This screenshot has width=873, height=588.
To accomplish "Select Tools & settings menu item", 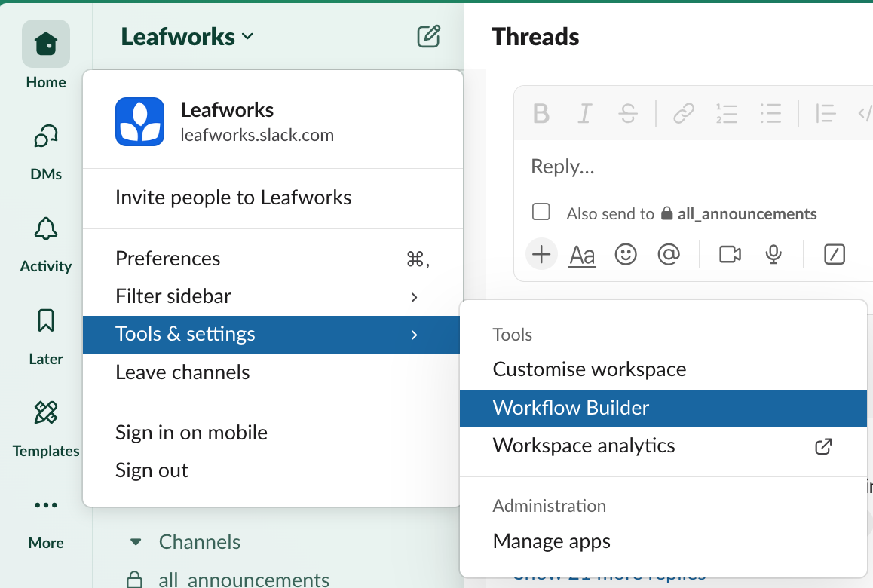I will pyautogui.click(x=271, y=335).
